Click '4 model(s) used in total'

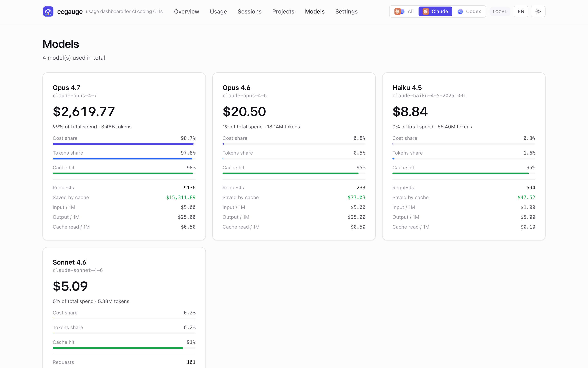74,58
